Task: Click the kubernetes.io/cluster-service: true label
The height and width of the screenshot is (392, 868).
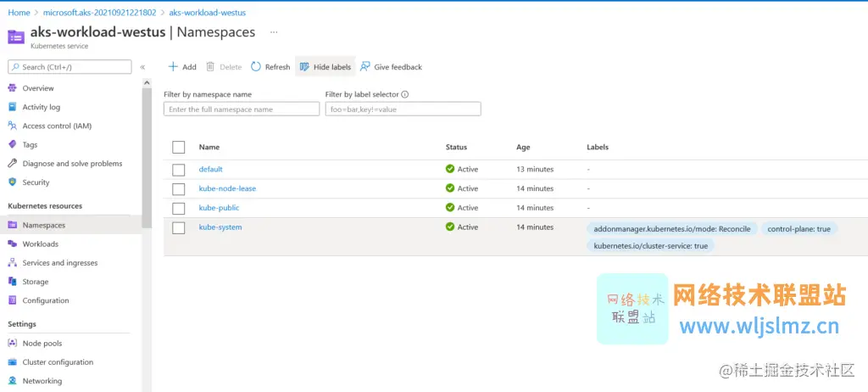Action: pos(650,245)
